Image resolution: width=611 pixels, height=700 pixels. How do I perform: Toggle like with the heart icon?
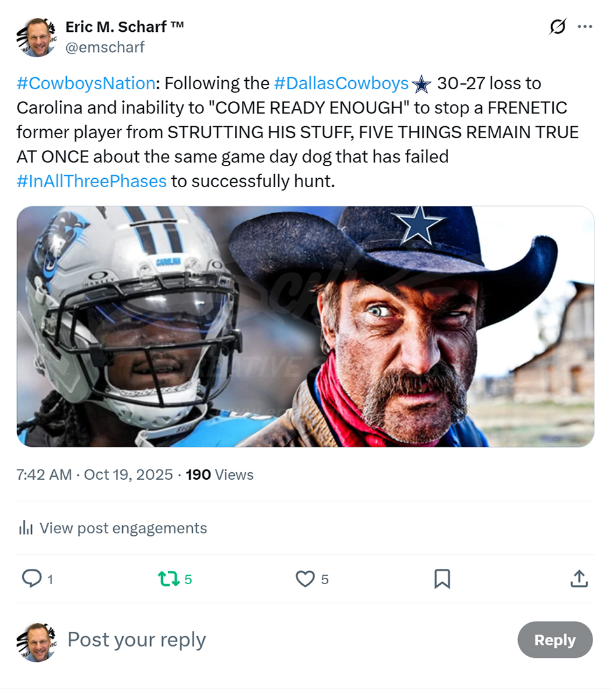pos(305,578)
